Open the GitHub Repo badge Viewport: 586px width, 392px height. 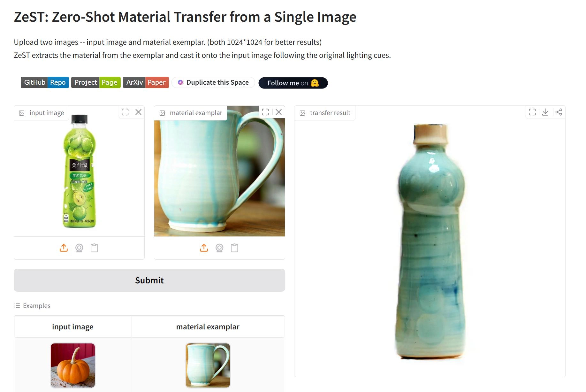pyautogui.click(x=45, y=82)
